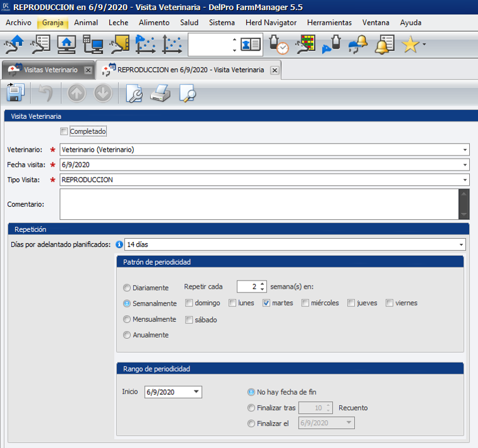Open the Inicio date picker dropdown
Viewport: 478px width, 448px height.
click(196, 392)
